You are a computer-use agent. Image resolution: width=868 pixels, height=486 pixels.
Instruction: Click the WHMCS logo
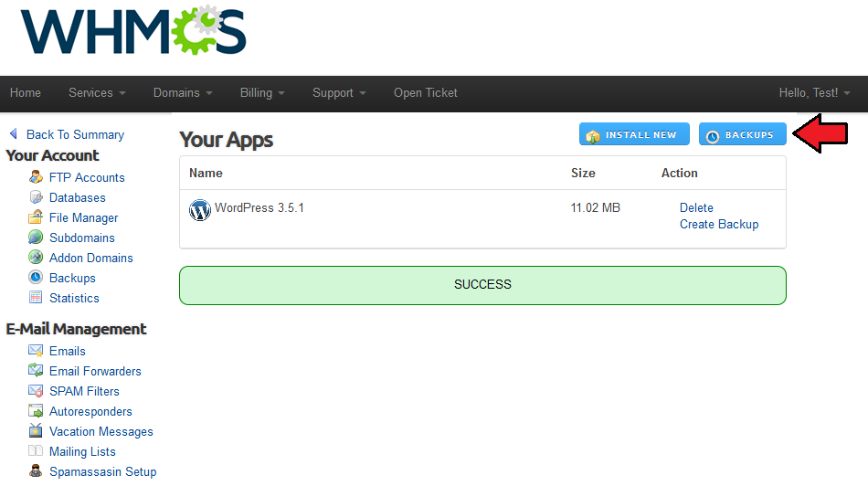[133, 30]
